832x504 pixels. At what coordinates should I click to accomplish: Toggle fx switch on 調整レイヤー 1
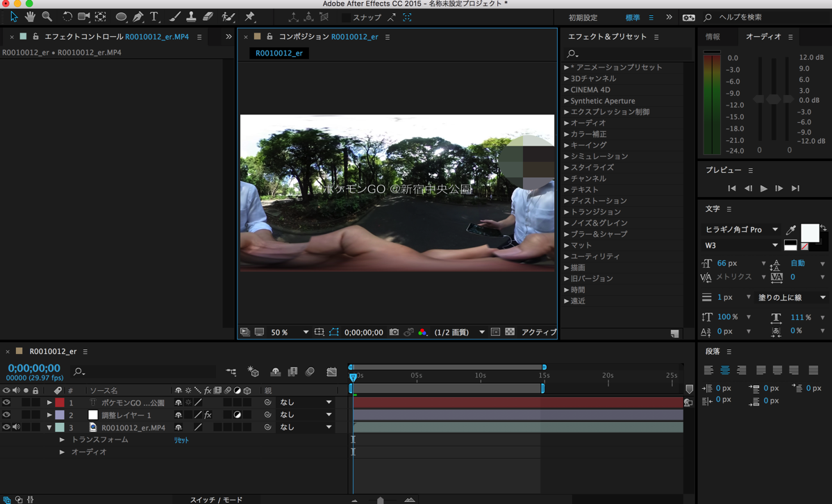point(208,415)
